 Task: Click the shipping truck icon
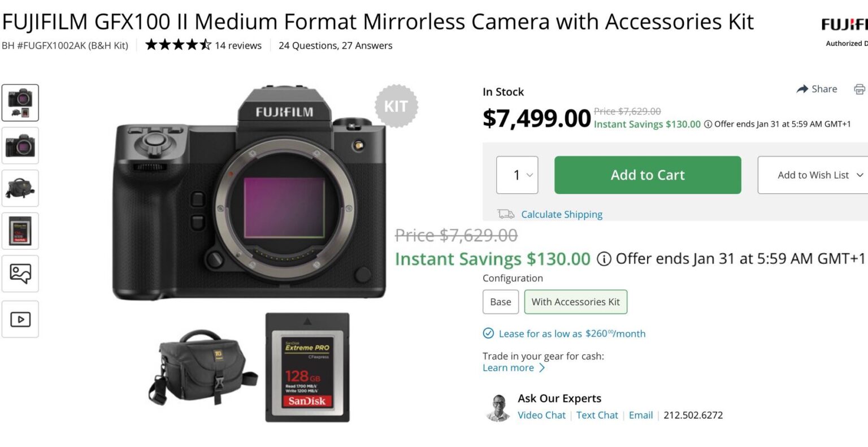[x=506, y=214]
